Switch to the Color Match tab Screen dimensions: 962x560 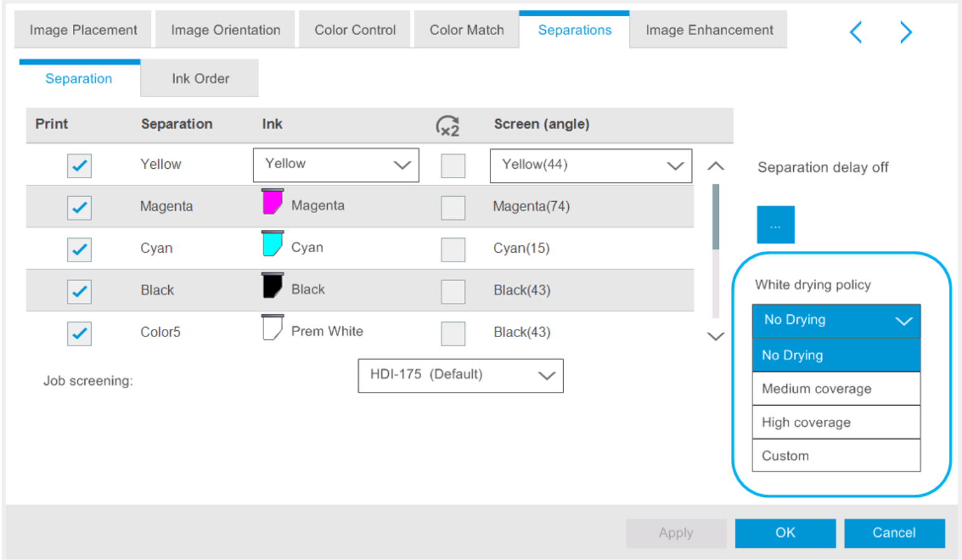point(466,29)
